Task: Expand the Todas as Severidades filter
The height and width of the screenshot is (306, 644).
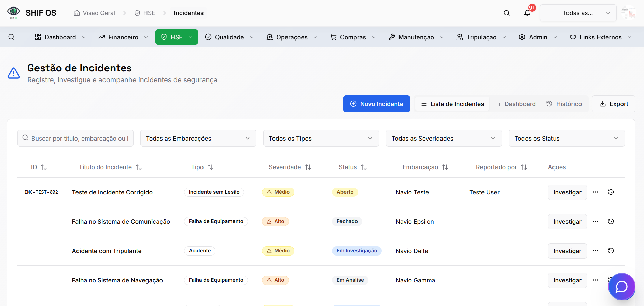Action: pos(443,138)
